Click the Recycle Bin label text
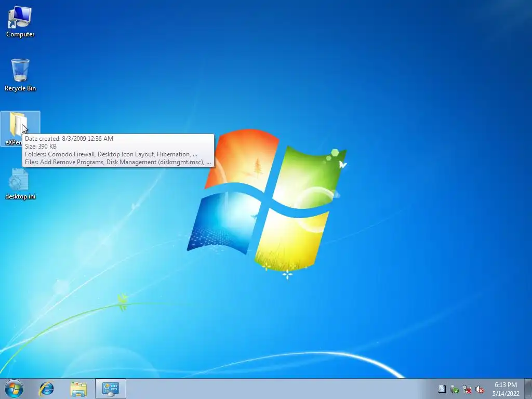The image size is (532, 399). (20, 88)
